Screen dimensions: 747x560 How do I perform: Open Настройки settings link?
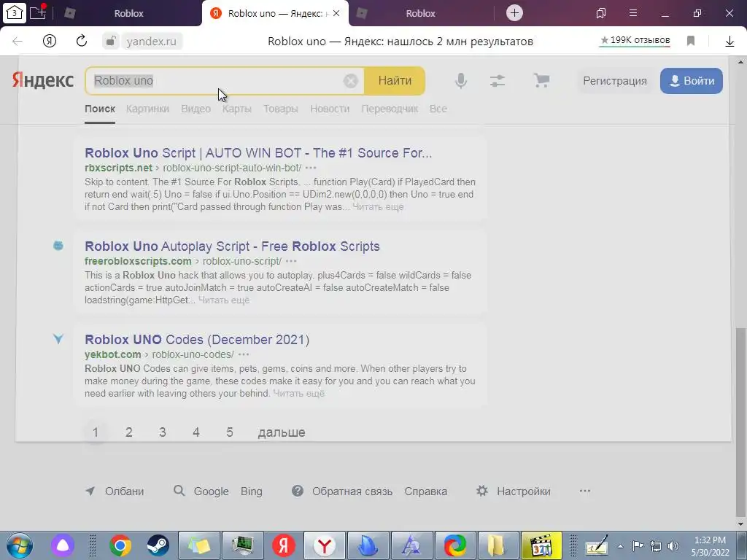tap(524, 491)
